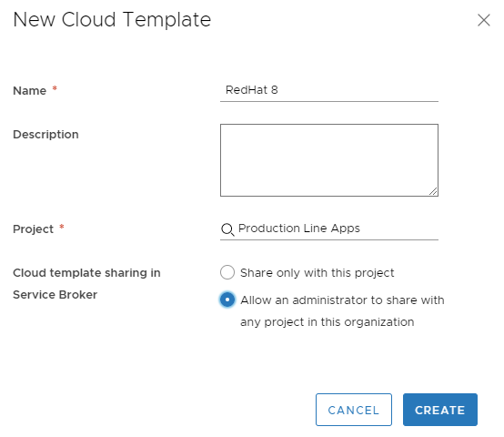Click the 'Allow an administrator to share with' text
Image resolution: width=504 pixels, height=437 pixels.
(342, 300)
